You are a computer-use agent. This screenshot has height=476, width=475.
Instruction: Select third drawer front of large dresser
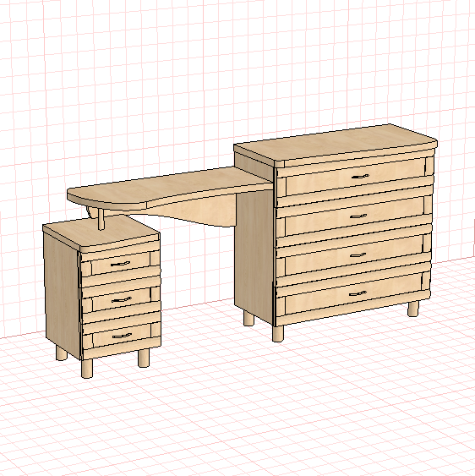pyautogui.click(x=354, y=255)
